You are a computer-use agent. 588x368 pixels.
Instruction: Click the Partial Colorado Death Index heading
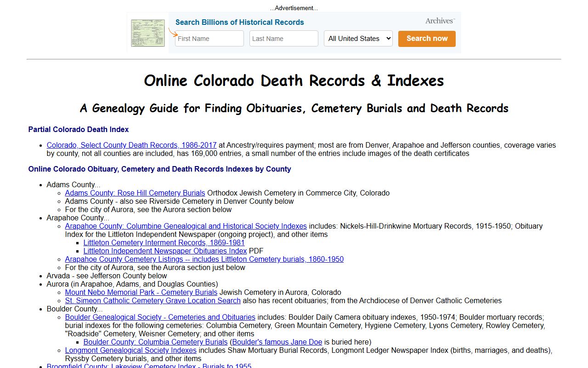point(79,129)
